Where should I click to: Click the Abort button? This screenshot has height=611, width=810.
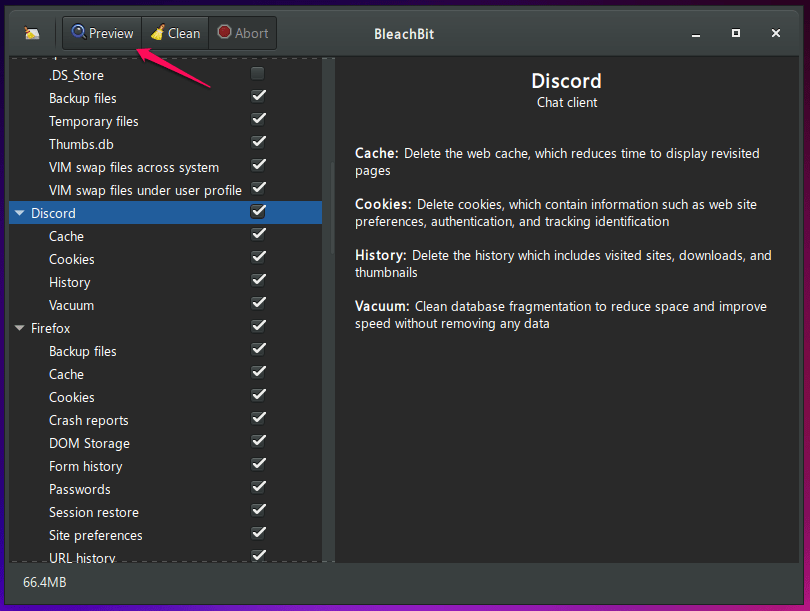tap(243, 33)
